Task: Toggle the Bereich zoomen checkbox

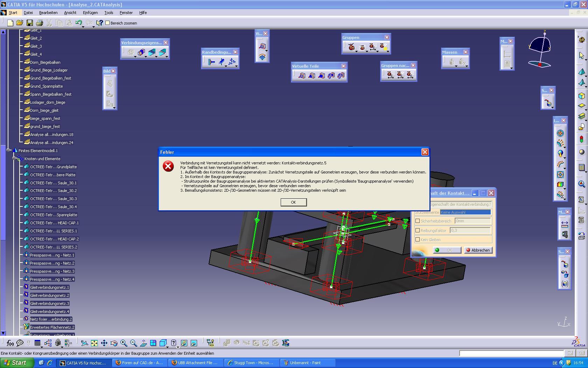Action: click(x=108, y=23)
